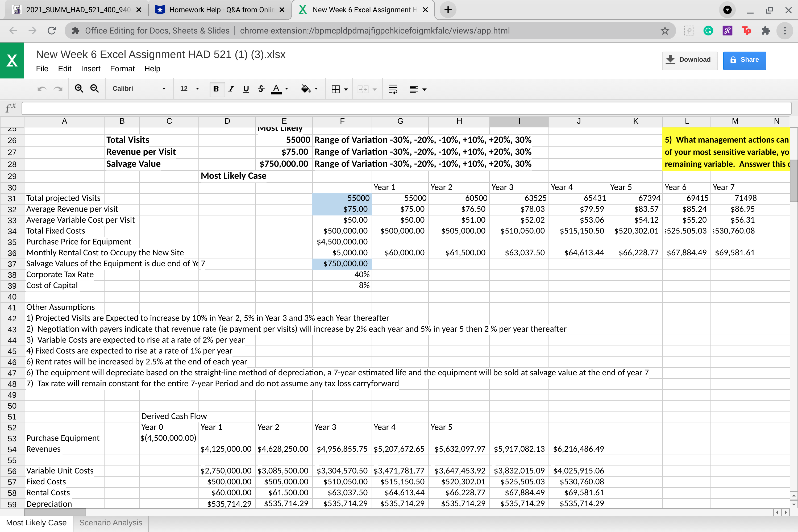Viewport: 798px width, 532px height.
Task: Toggle strikethrough formatting
Action: pyautogui.click(x=261, y=89)
